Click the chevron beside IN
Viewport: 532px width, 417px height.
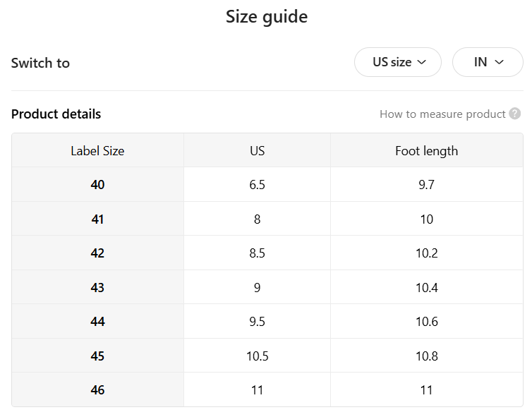click(500, 62)
